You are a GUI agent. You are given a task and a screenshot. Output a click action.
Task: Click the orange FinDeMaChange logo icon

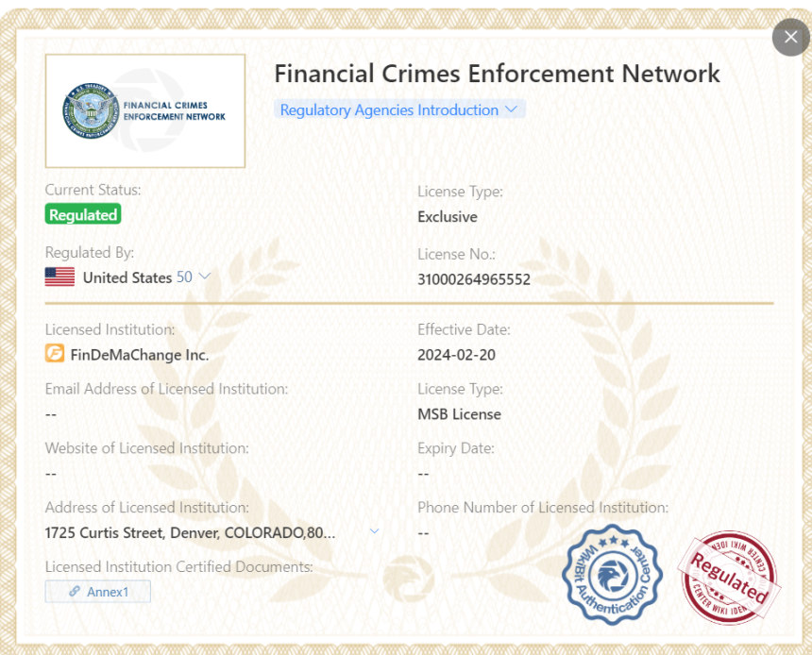tap(55, 355)
